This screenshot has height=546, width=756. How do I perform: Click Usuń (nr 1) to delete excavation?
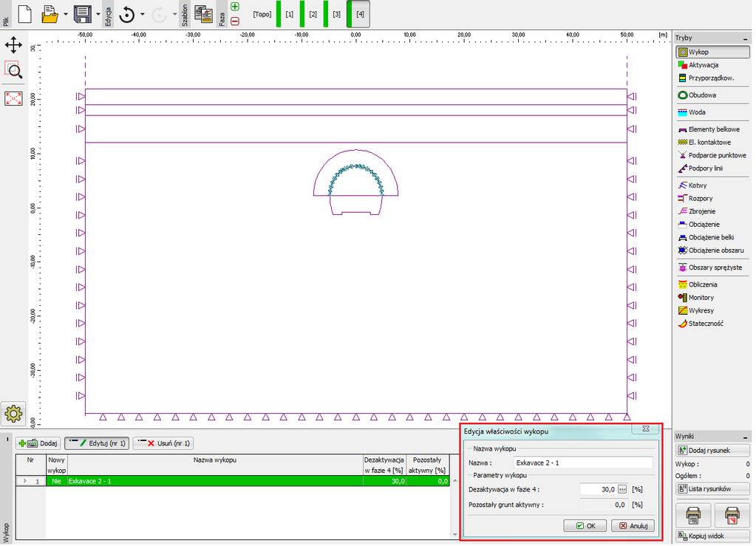click(x=163, y=443)
